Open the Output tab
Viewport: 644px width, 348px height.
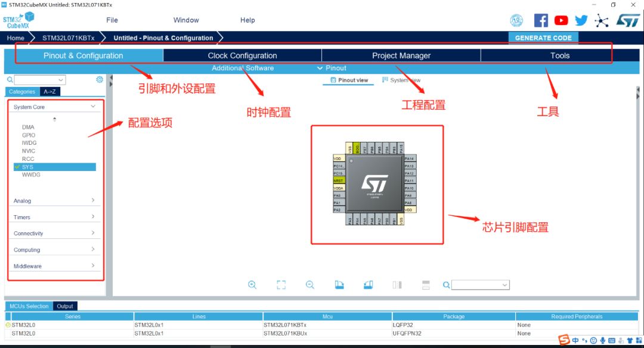[x=65, y=306]
